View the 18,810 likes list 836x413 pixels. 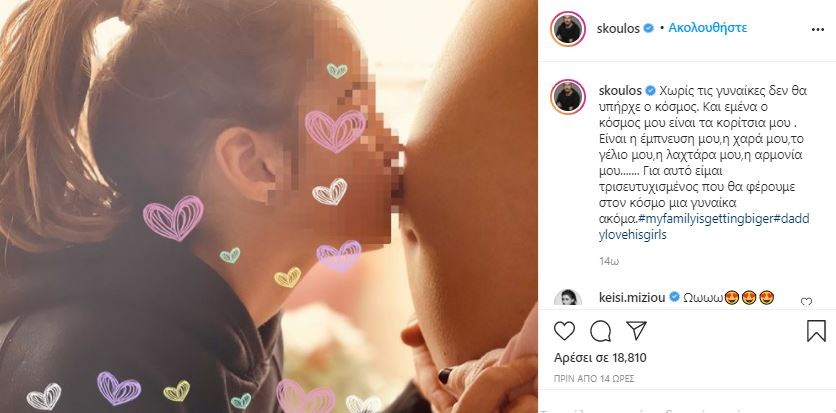click(x=600, y=358)
